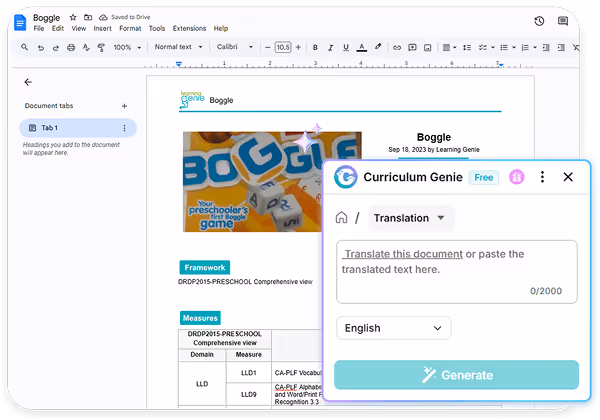
Task: Add a new document tab
Action: 124,106
